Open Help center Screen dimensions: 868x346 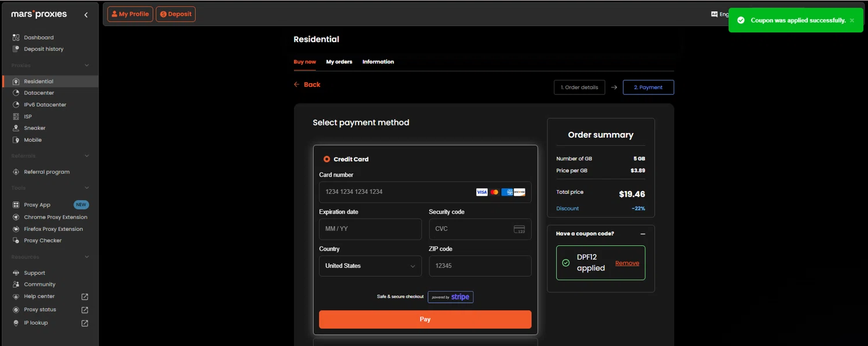click(x=39, y=296)
